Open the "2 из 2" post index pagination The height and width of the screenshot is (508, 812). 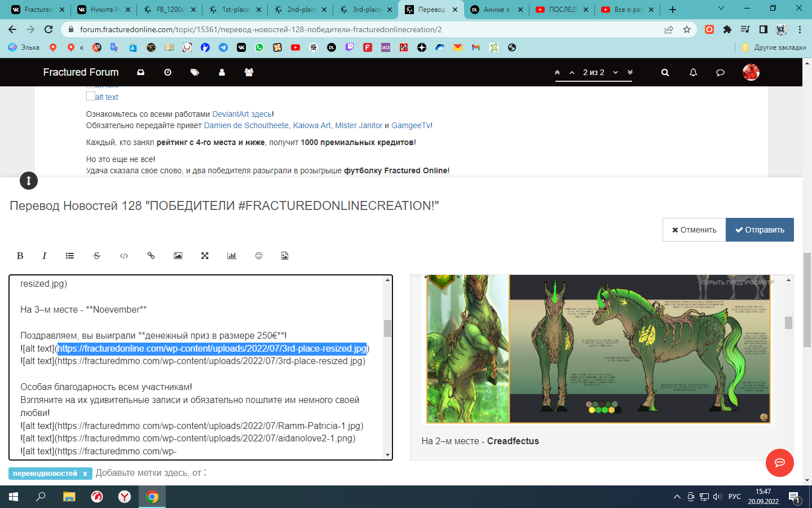pyautogui.click(x=594, y=72)
